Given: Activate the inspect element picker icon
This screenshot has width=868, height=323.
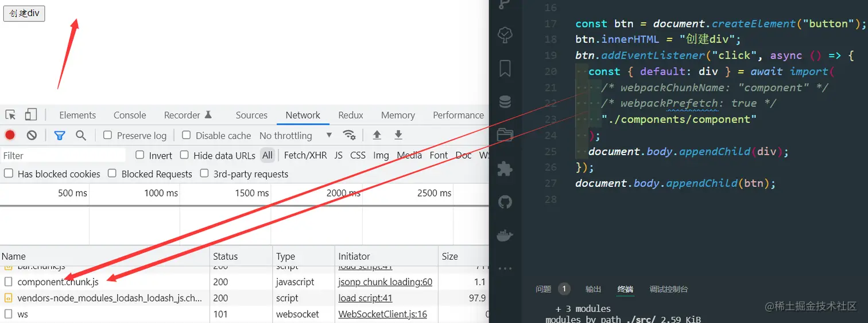Looking at the screenshot, I should (x=10, y=115).
